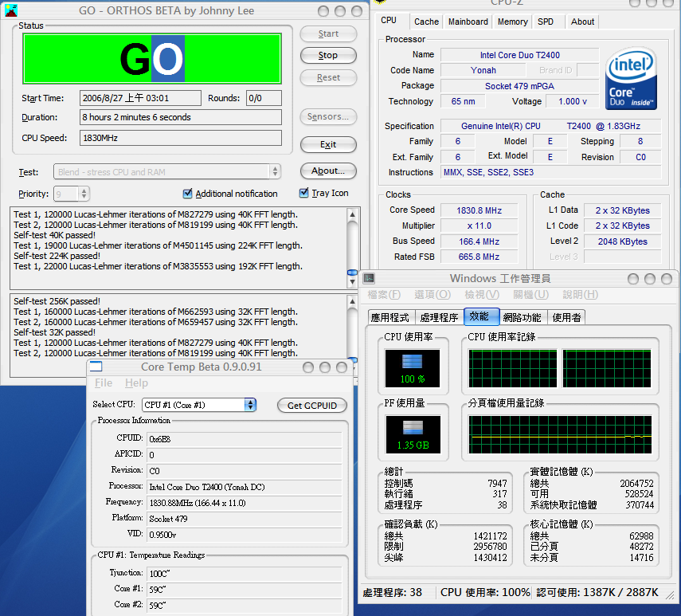Screen dimensions: 681x616
Task: Open the 檔案(F) menu in Task Manager
Action: (384, 295)
